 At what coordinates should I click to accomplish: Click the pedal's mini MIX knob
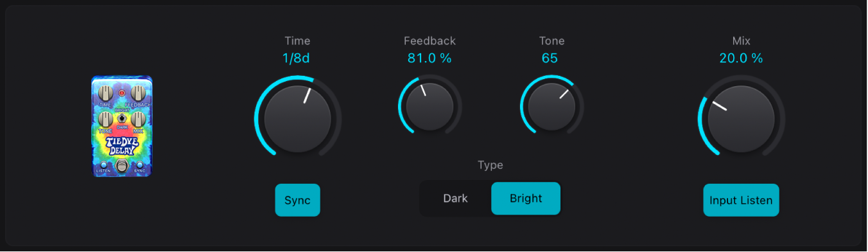[138, 119]
